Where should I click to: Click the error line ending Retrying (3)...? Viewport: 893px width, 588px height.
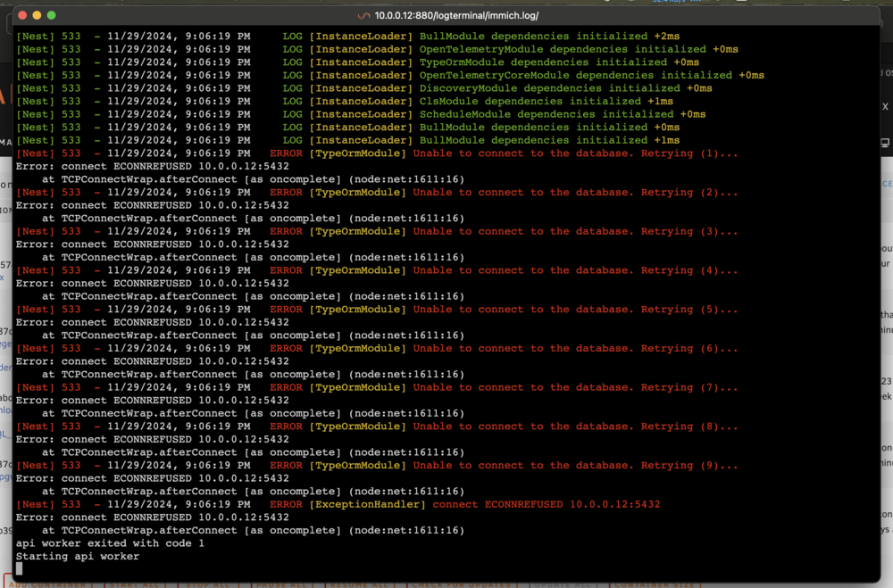coord(377,232)
